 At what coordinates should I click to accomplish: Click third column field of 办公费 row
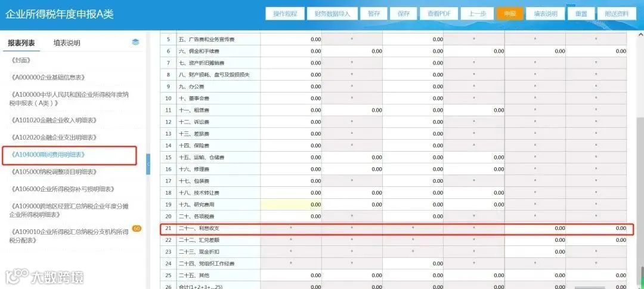[413, 87]
